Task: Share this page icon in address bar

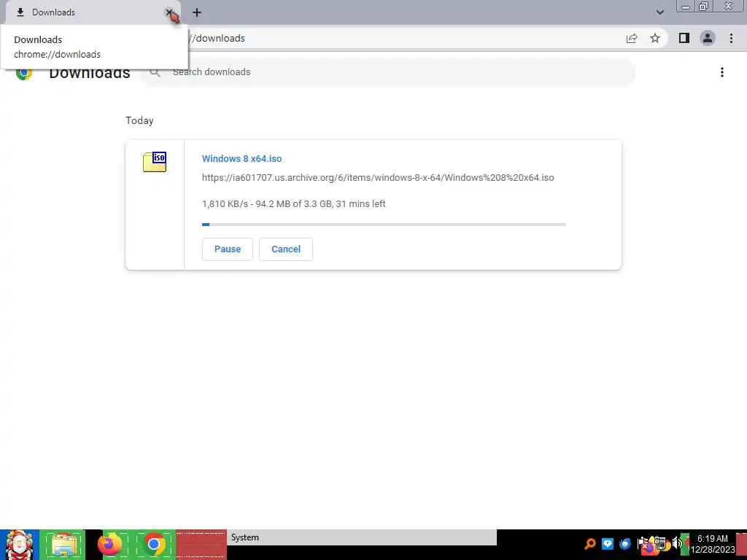Action: coord(632,39)
